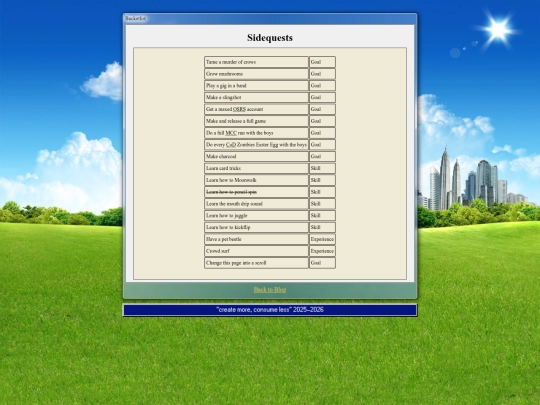Select the Experience cell beside 'Have a pet beetle'
This screenshot has height=405, width=540.
(322, 239)
